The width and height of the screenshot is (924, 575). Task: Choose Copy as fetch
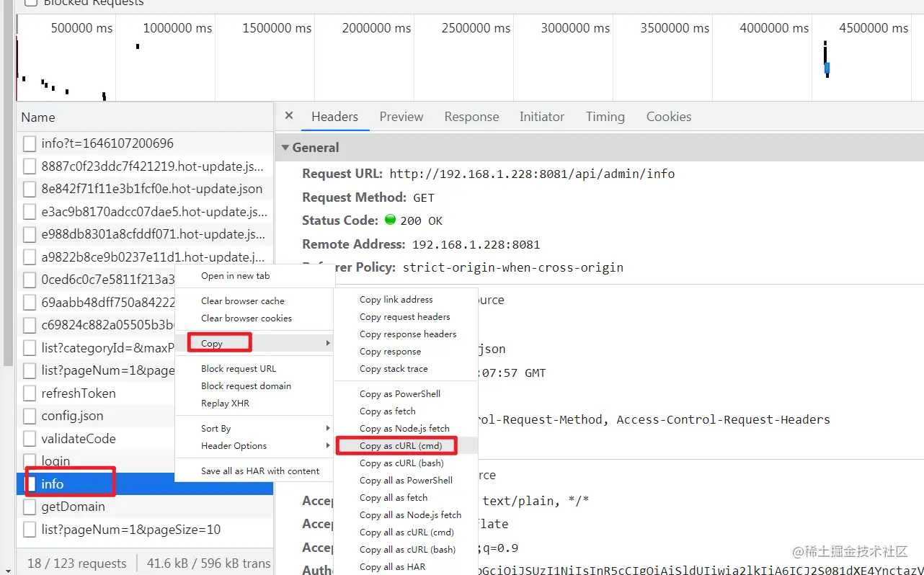coord(406,411)
